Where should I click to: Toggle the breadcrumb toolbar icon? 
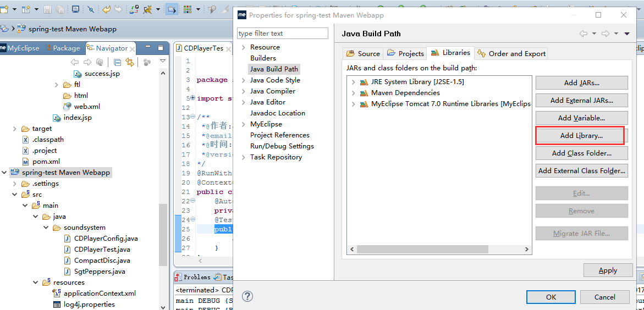tap(172, 9)
